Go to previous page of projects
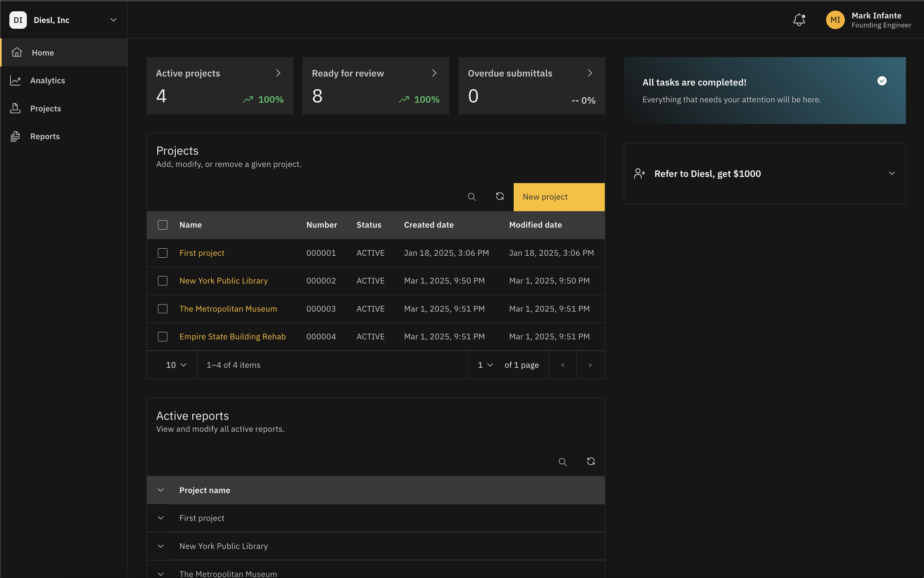 coord(562,365)
